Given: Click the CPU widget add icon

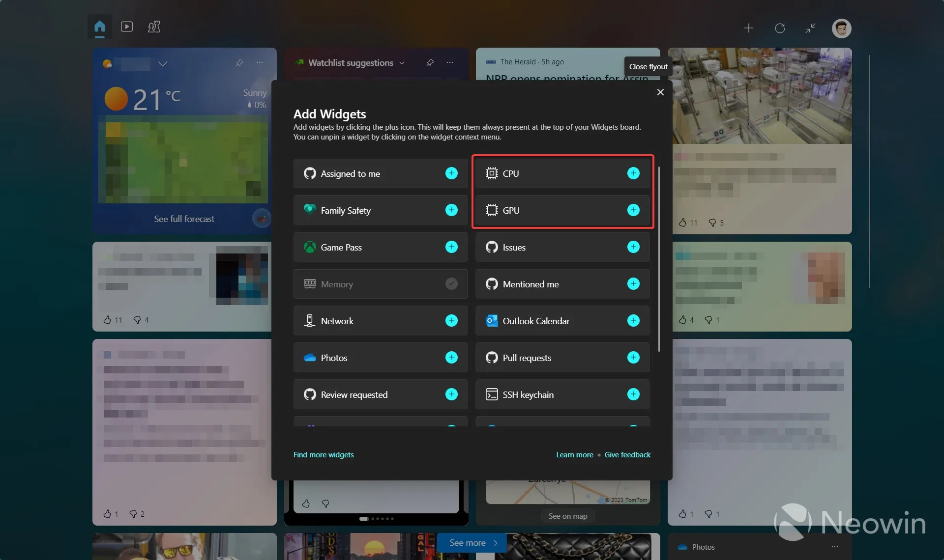Looking at the screenshot, I should pyautogui.click(x=632, y=173).
